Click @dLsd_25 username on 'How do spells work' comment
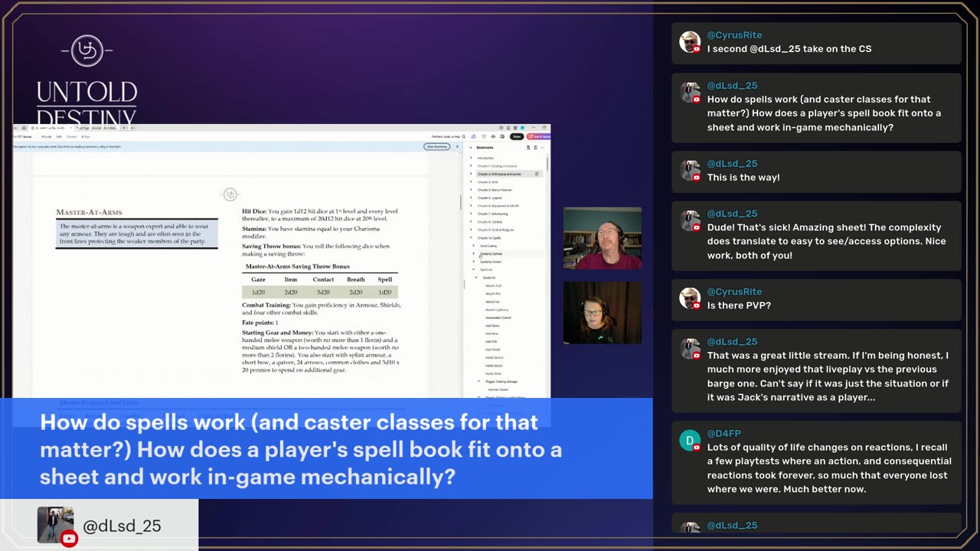Viewport: 980px width, 551px height. click(x=732, y=86)
